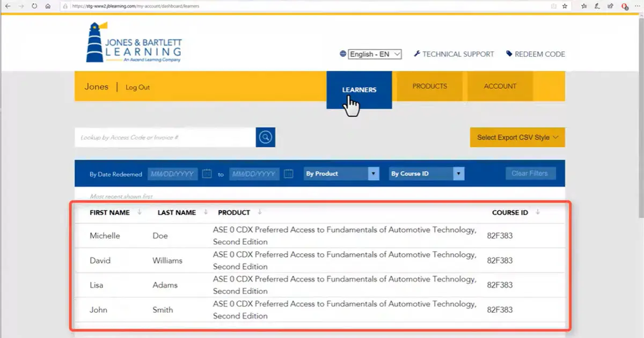The width and height of the screenshot is (644, 338).
Task: Open the calendar icon beside the second date field
Action: [289, 173]
